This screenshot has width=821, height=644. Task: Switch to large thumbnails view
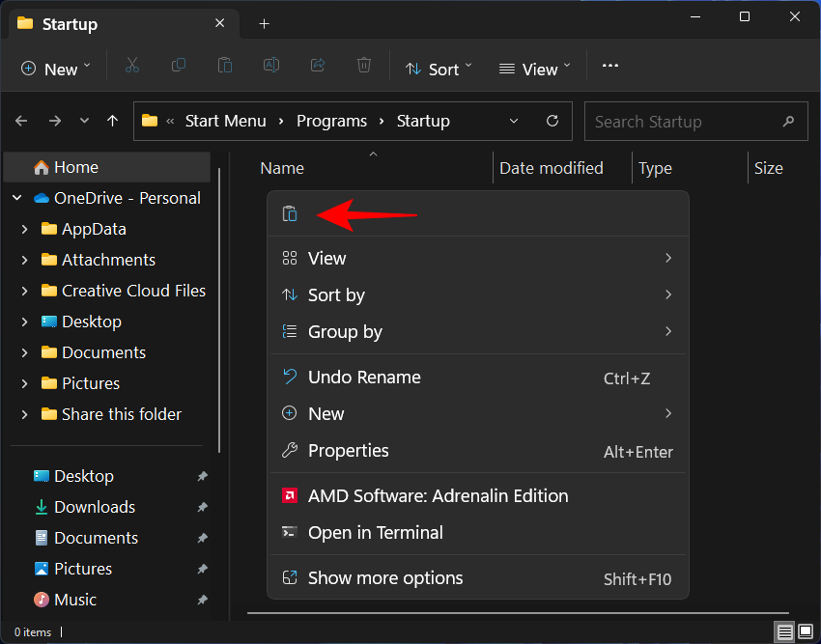(x=806, y=631)
